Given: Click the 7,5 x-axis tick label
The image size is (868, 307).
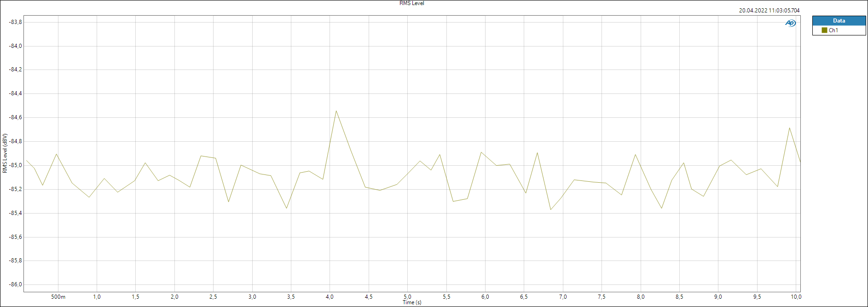Looking at the screenshot, I should (602, 297).
